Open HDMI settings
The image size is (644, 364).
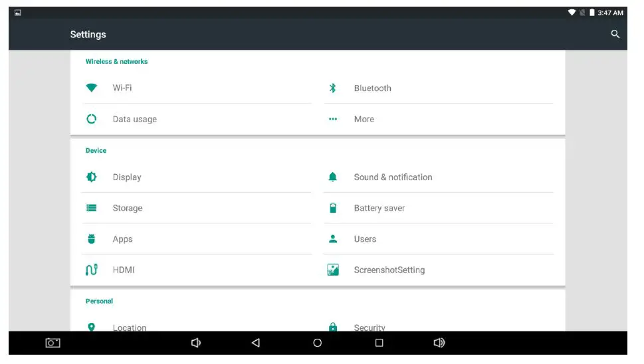(196, 270)
